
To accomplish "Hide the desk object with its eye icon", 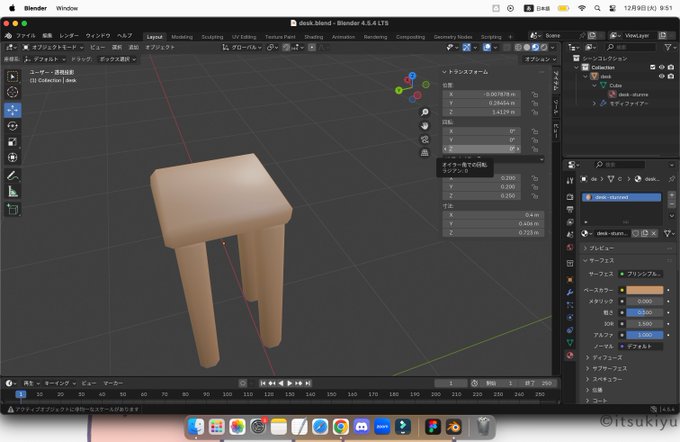I will pyautogui.click(x=662, y=76).
